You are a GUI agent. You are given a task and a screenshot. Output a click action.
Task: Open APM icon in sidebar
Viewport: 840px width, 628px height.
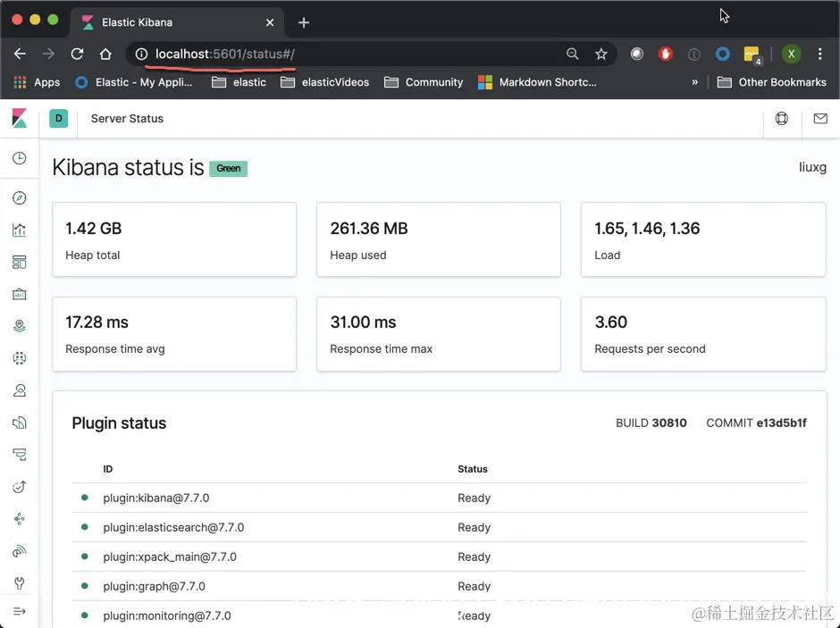pyautogui.click(x=20, y=455)
